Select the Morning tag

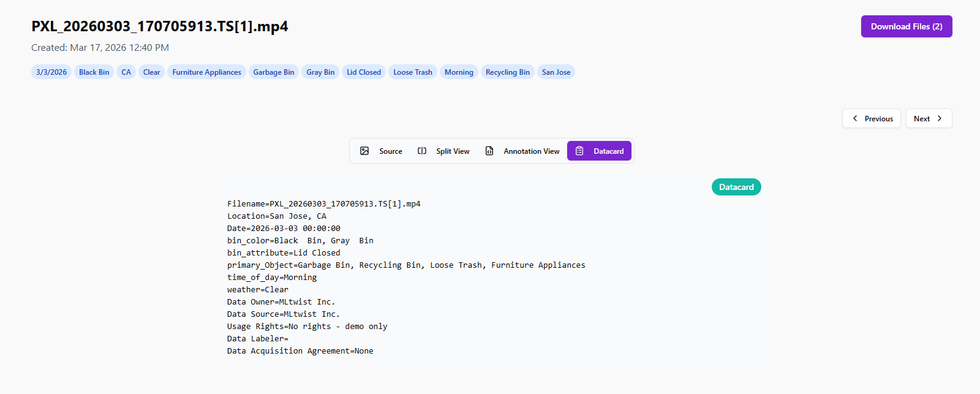pos(459,72)
